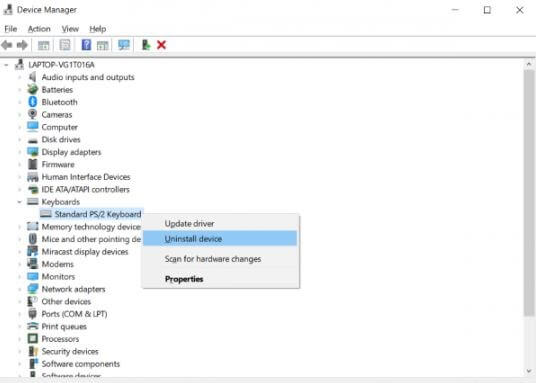The height and width of the screenshot is (383, 536).
Task: Click the vertical scrollbar thumb
Action: pos(529,192)
